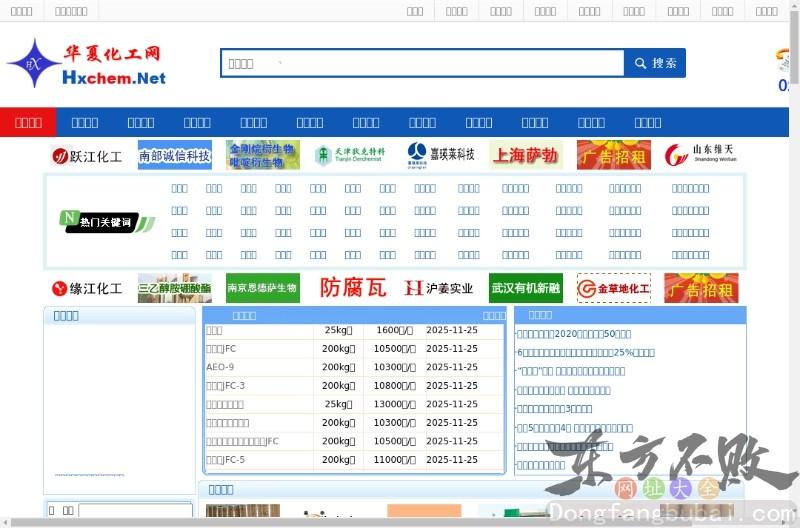The image size is (800, 528).
Task: Open the 武汉有机新融 green banner
Action: coord(526,288)
